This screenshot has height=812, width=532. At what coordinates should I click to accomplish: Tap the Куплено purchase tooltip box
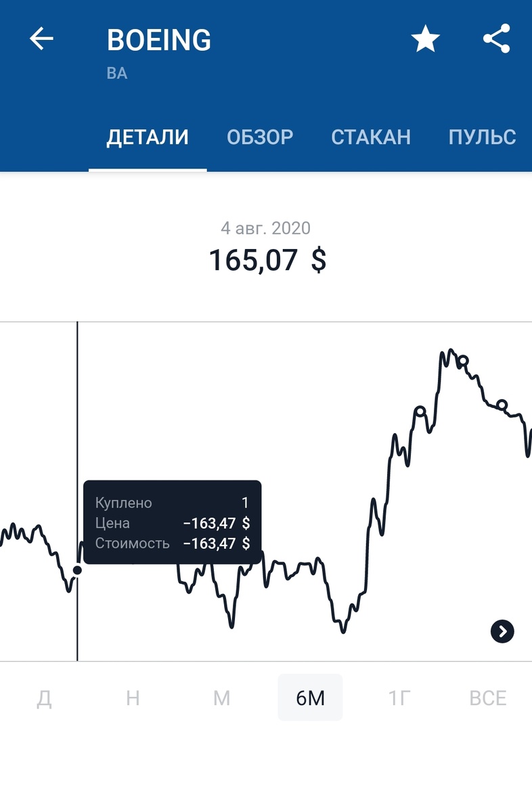coord(172,522)
